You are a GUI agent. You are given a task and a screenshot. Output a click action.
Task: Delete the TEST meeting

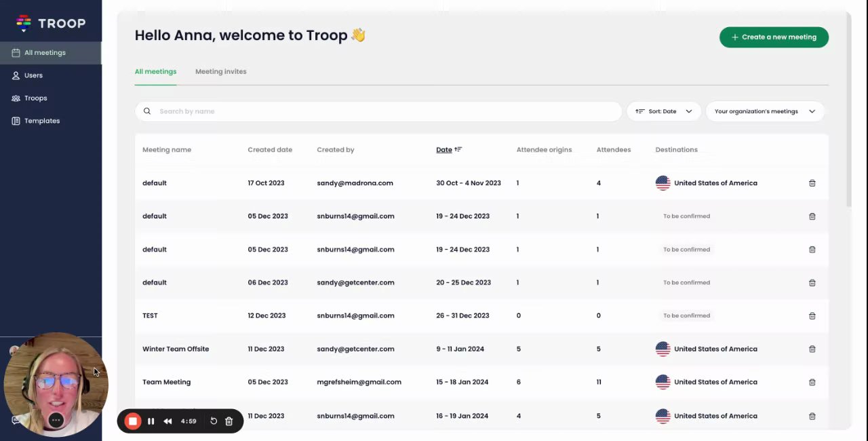click(812, 316)
